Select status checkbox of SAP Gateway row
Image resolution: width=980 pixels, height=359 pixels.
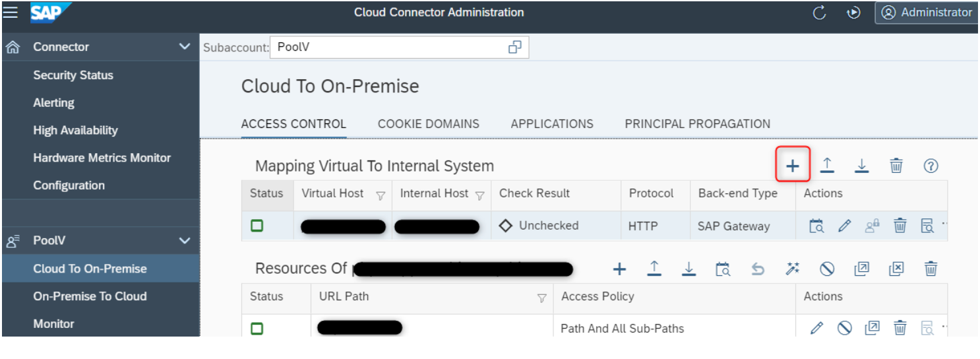(x=257, y=226)
